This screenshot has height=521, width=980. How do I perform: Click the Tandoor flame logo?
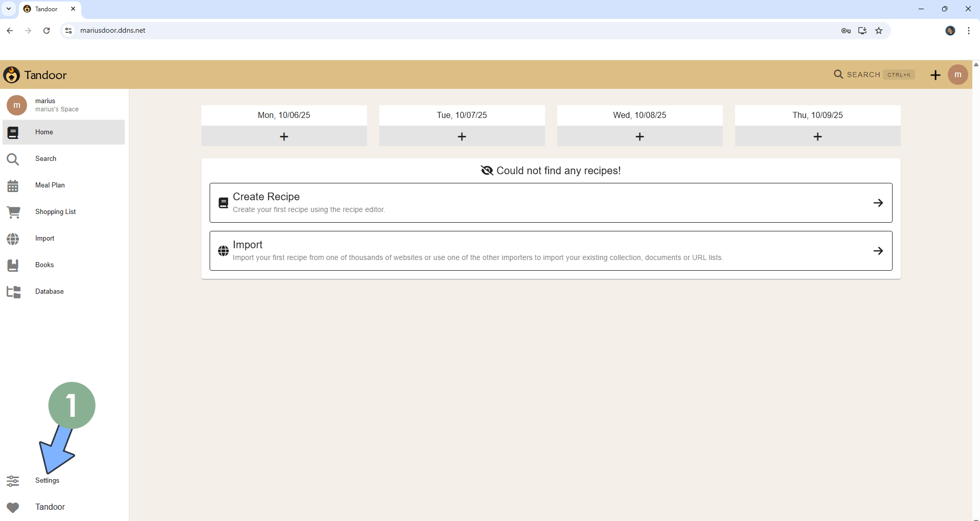[12, 75]
